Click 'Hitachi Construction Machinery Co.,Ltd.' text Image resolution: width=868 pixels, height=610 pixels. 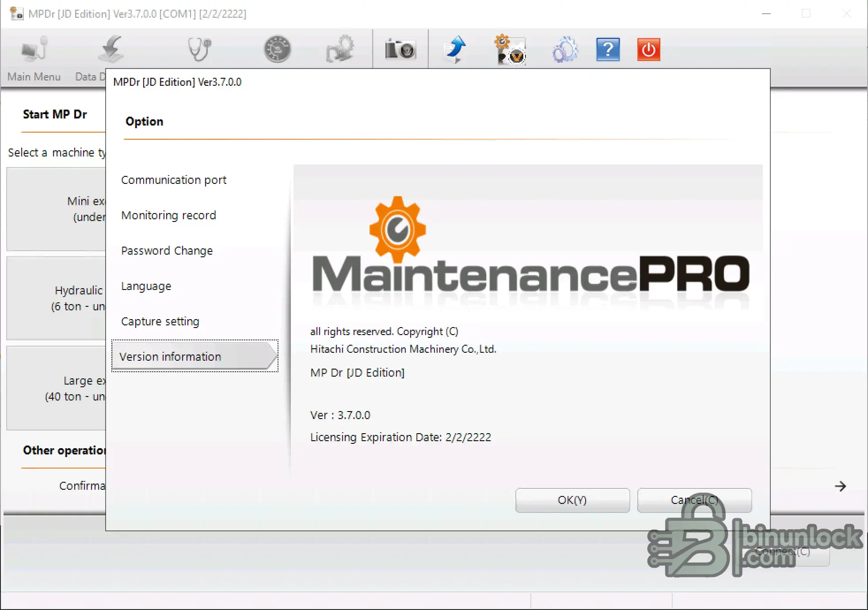point(403,349)
